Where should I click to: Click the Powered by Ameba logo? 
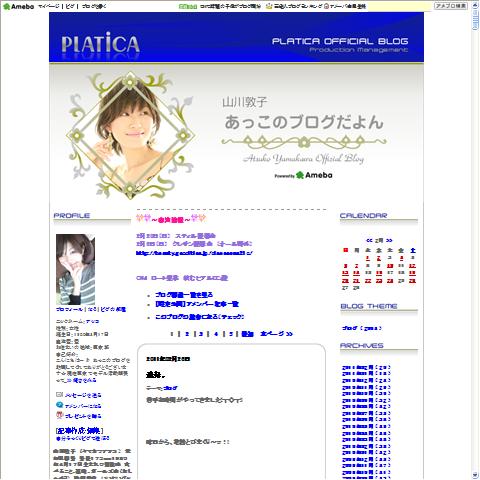point(303,175)
